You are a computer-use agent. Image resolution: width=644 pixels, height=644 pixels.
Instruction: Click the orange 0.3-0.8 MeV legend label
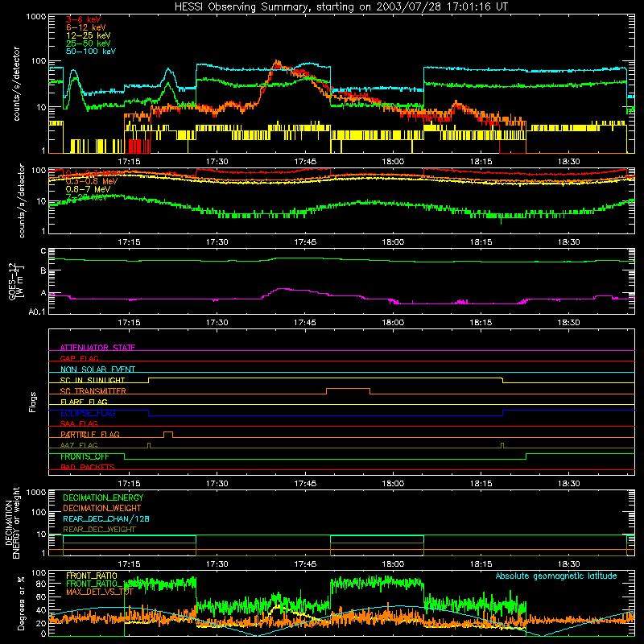click(x=92, y=181)
